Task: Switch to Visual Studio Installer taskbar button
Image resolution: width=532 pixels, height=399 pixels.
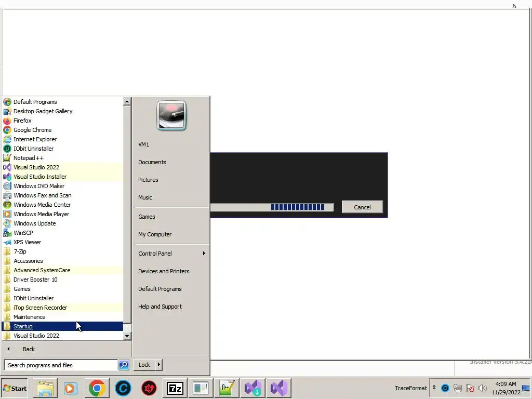Action: 253,388
